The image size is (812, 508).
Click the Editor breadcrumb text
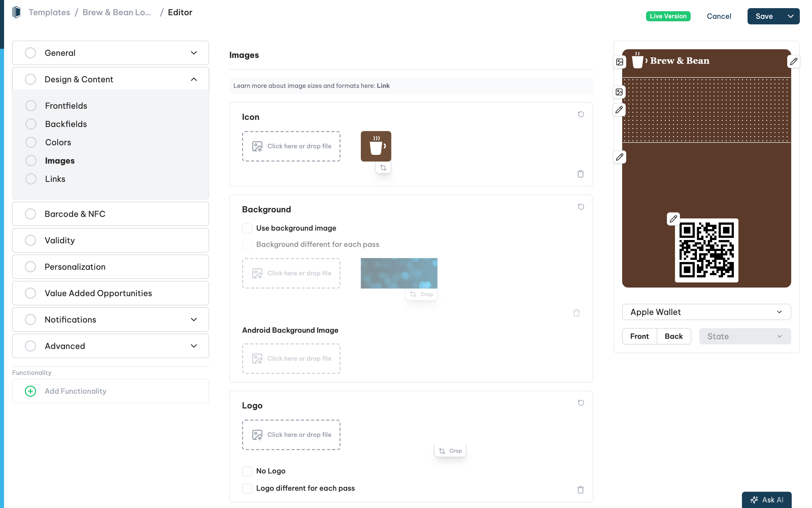[180, 12]
